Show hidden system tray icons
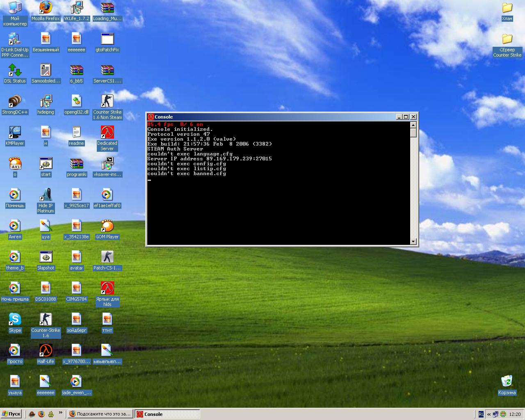Viewport: 525px width, 420px height. [x=489, y=414]
